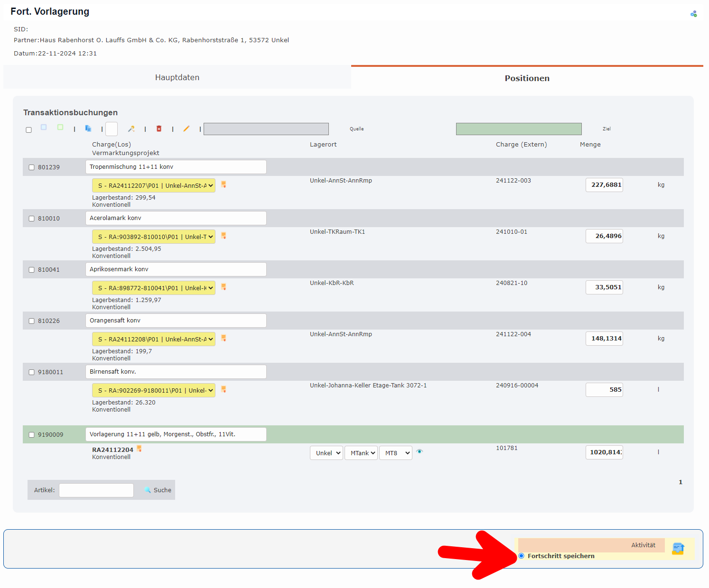Select the Positionen tab
Screen dimensions: 709x588
pyautogui.click(x=527, y=78)
